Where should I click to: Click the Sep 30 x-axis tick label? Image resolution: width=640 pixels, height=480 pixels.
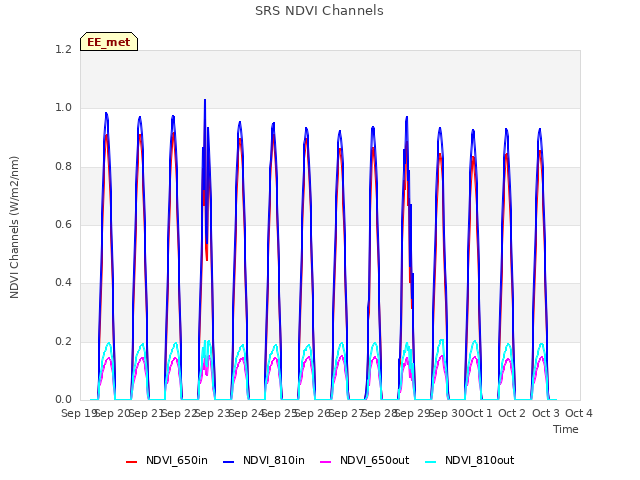click(x=447, y=413)
